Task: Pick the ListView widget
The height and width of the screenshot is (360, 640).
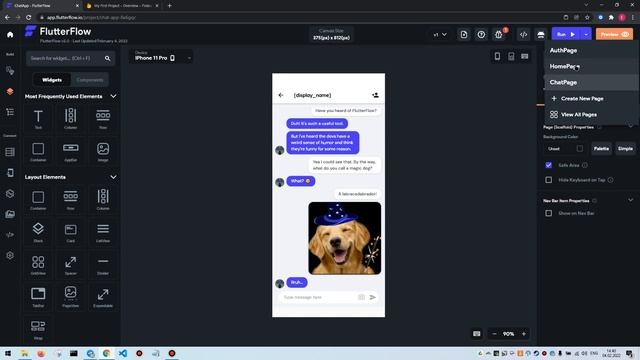Action: click(x=103, y=232)
